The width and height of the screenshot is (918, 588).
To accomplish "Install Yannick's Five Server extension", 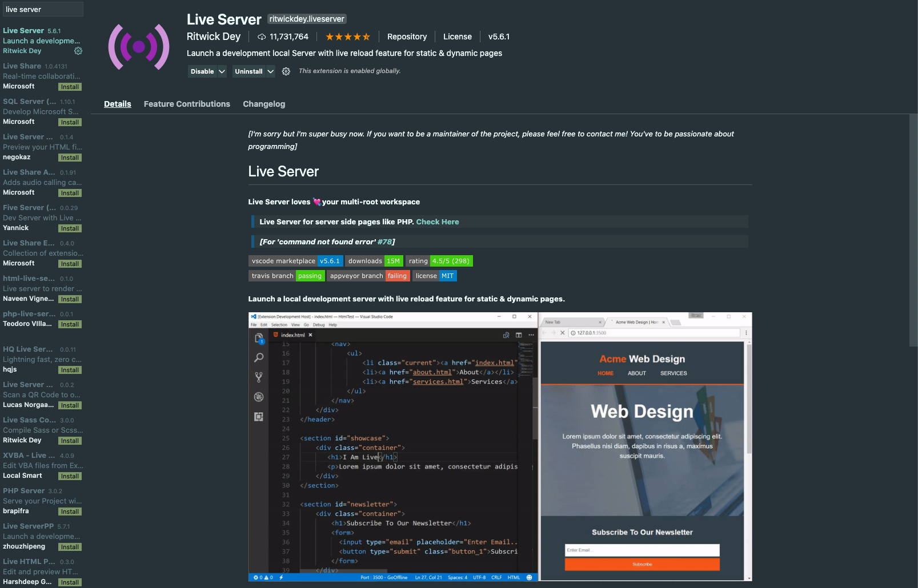I will [x=70, y=228].
